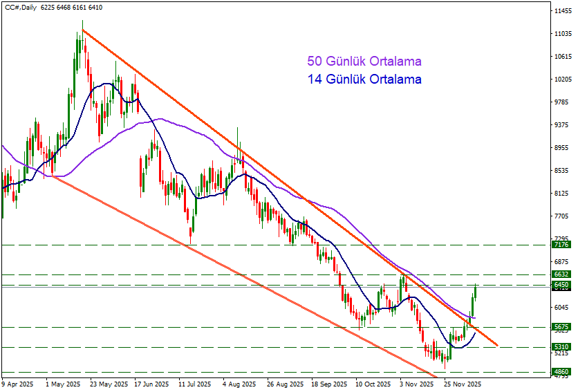Select the 50 Günlük Ortalama legend text

pos(364,62)
